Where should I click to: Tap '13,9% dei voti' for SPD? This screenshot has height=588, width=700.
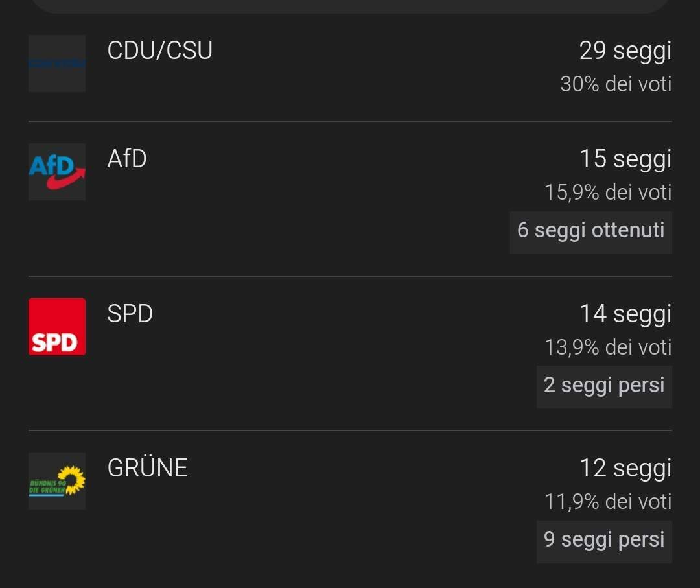608,347
